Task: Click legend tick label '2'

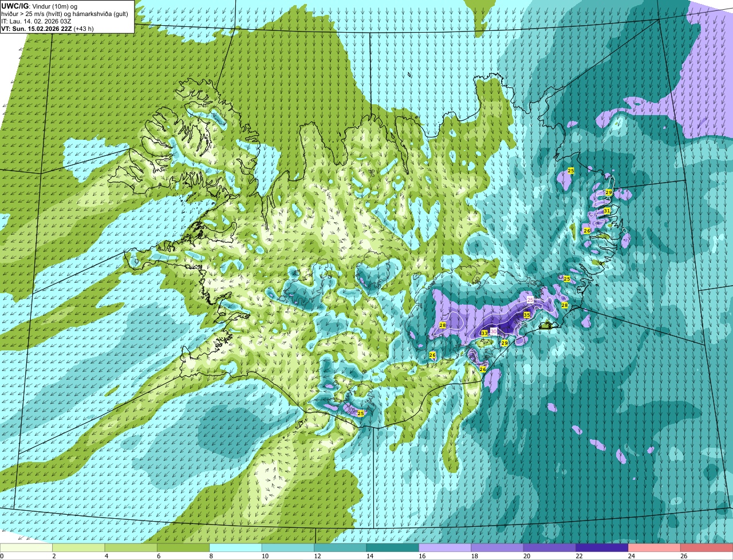Action: click(x=54, y=555)
